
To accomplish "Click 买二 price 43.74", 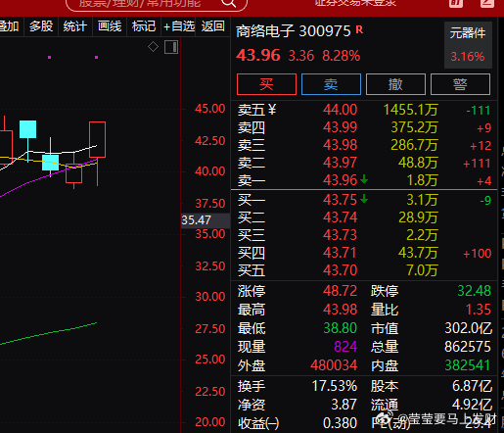I will (x=341, y=217).
